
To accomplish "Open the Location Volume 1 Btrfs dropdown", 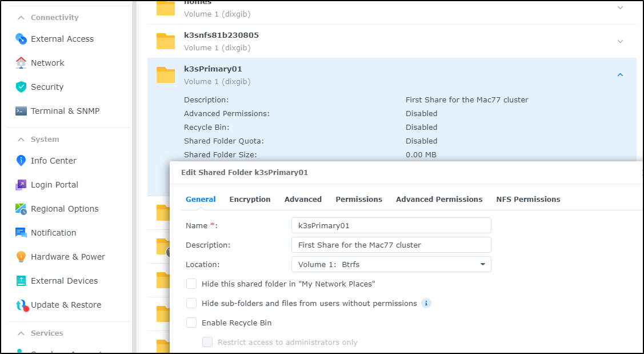I will (x=391, y=264).
